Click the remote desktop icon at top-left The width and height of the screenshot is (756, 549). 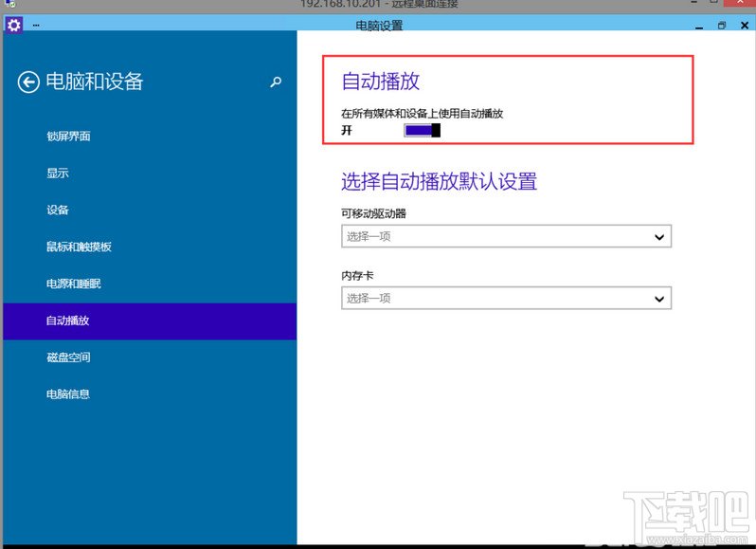click(9, 5)
